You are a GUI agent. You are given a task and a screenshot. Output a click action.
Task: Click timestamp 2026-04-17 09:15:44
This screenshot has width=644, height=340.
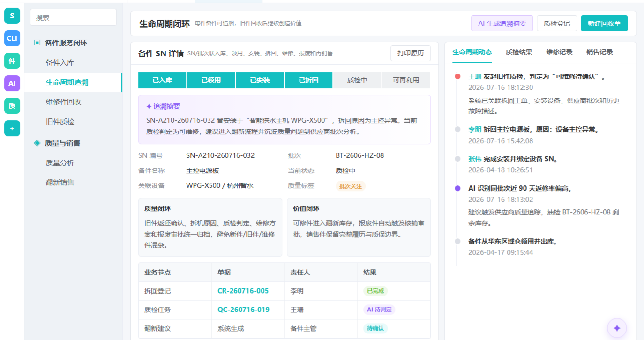[x=501, y=252]
